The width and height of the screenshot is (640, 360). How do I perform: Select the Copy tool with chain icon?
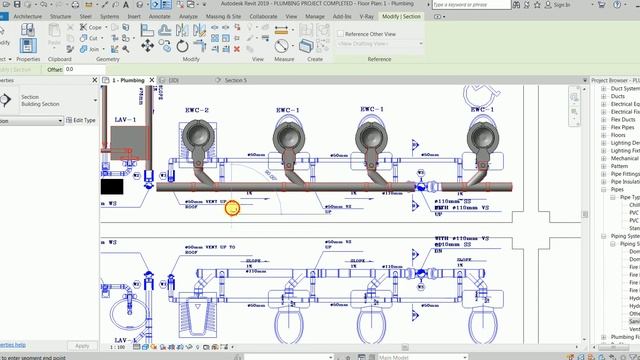point(165,46)
